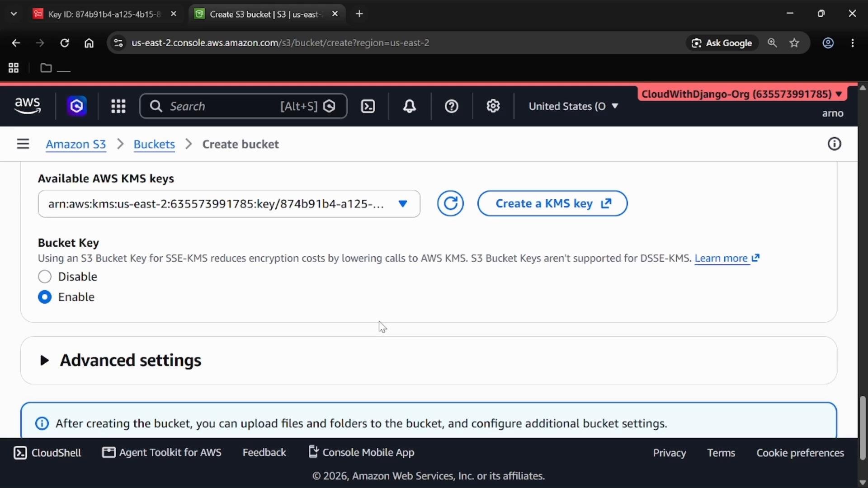This screenshot has height=488, width=868.
Task: Open Agent Toolkit for AWS
Action: point(162,452)
